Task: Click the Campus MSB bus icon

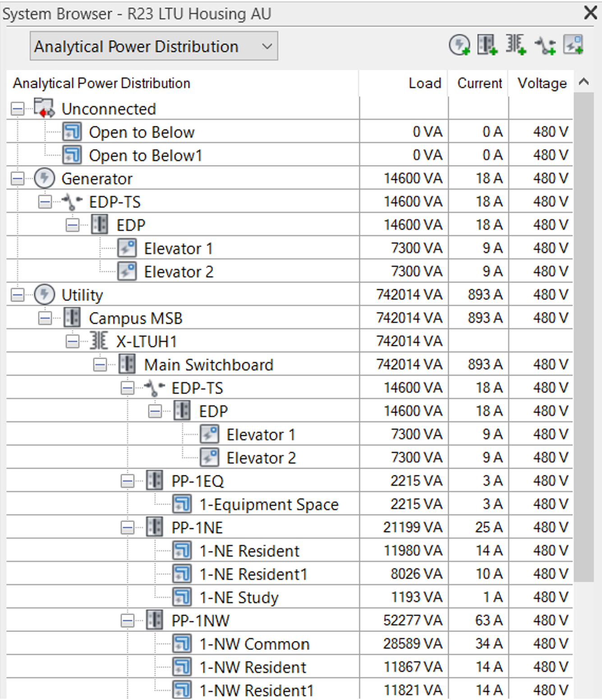Action: (x=72, y=318)
